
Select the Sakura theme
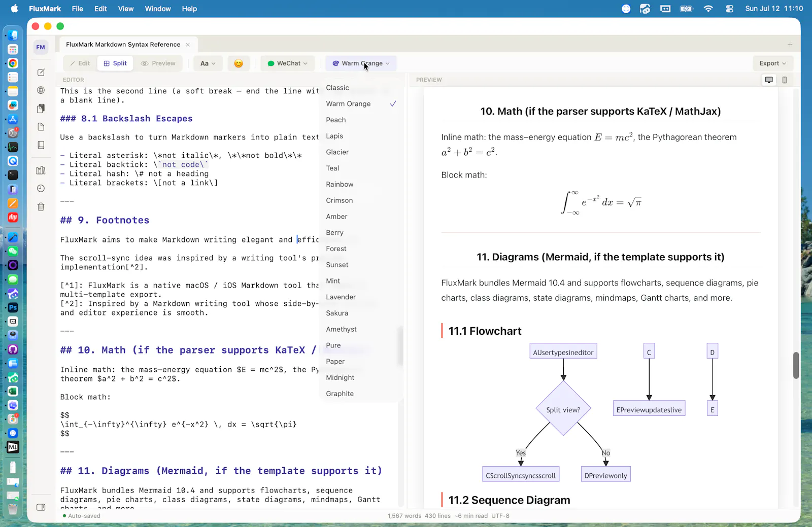(x=361, y=313)
